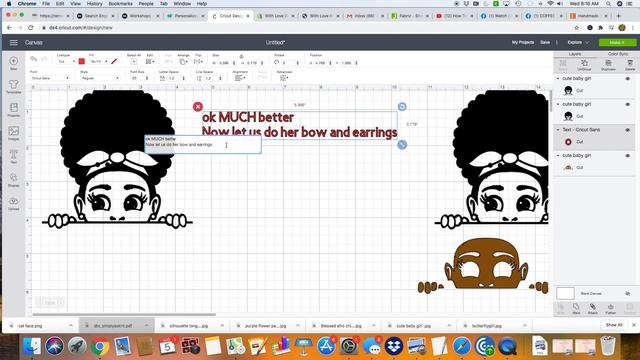Click the Letter Space value field
This screenshot has width=640, height=360.
pyautogui.click(x=172, y=78)
